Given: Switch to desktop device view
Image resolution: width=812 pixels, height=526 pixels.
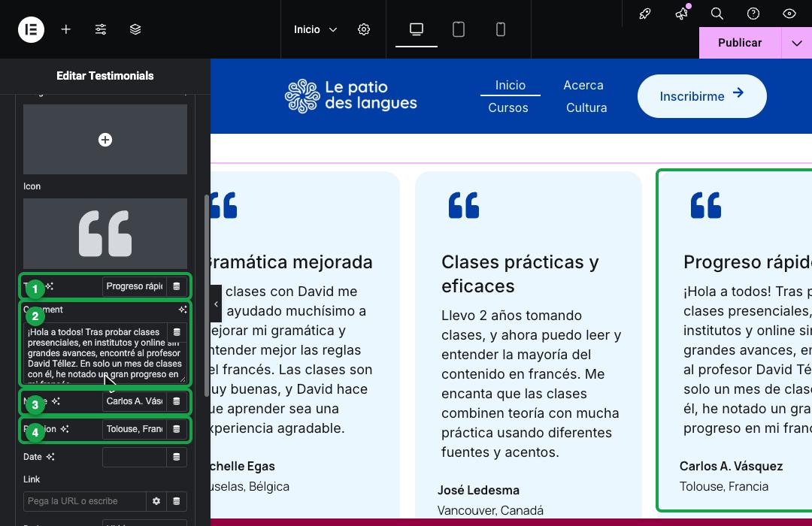Looking at the screenshot, I should pyautogui.click(x=417, y=29).
